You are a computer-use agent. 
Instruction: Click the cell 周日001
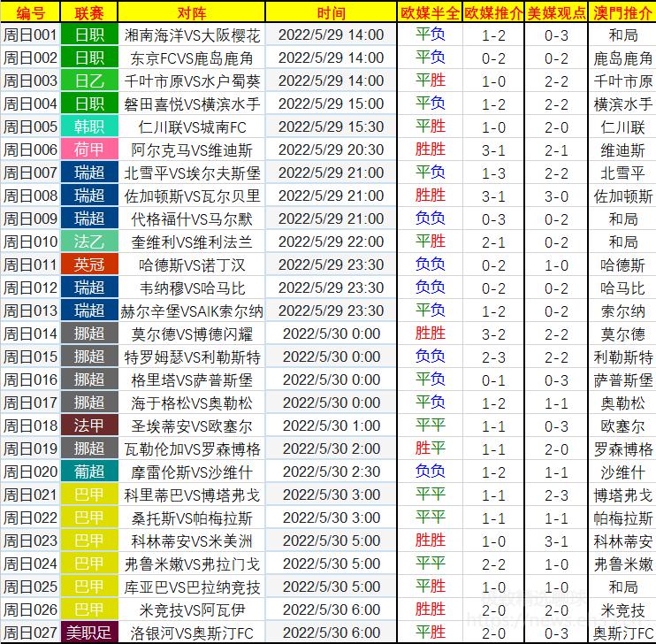[31, 34]
